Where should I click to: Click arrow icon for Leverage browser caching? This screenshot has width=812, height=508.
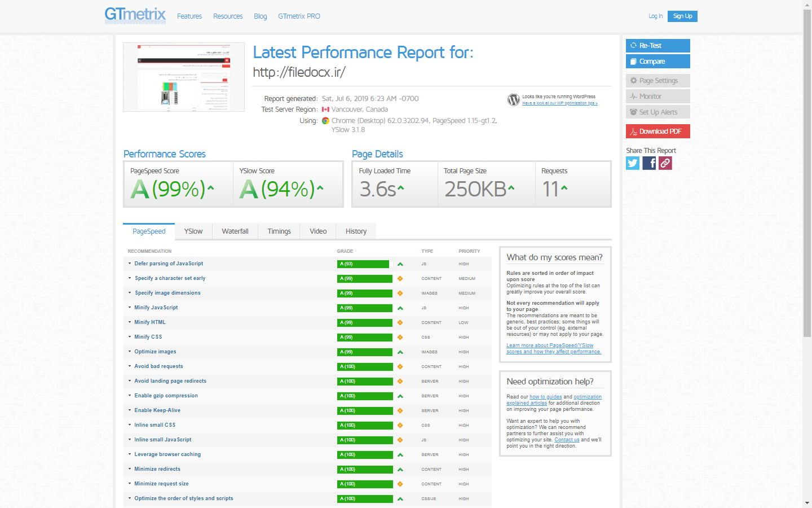pos(400,455)
